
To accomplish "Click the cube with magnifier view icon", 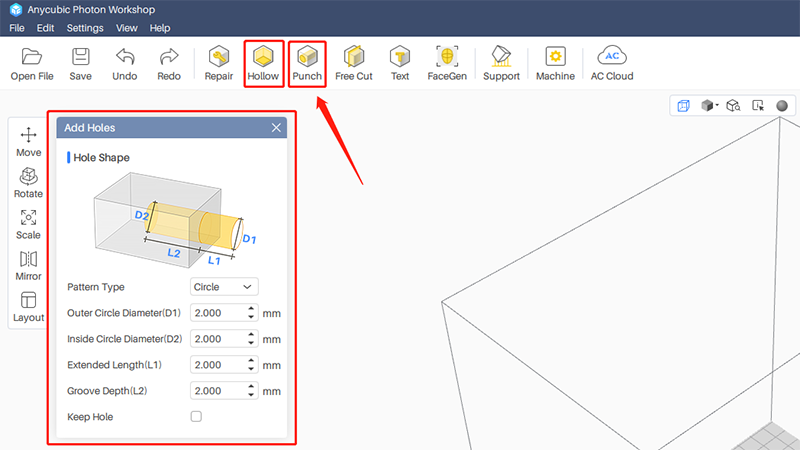I will 734,106.
